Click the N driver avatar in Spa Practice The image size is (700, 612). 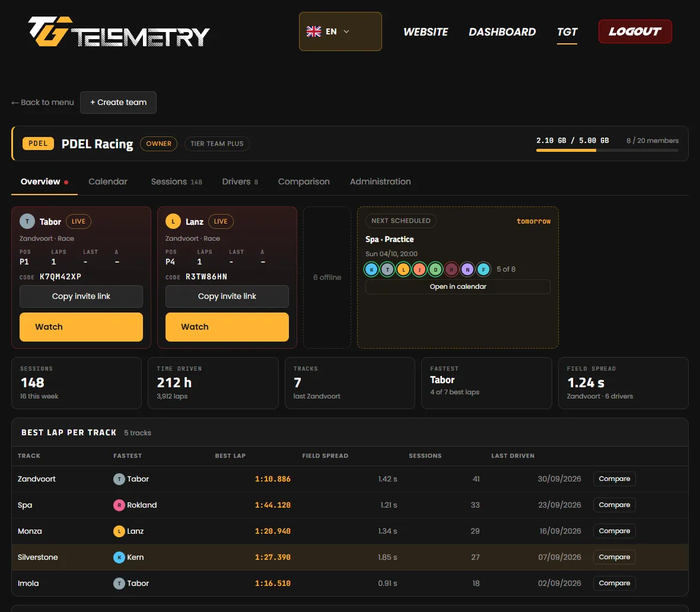point(467,270)
